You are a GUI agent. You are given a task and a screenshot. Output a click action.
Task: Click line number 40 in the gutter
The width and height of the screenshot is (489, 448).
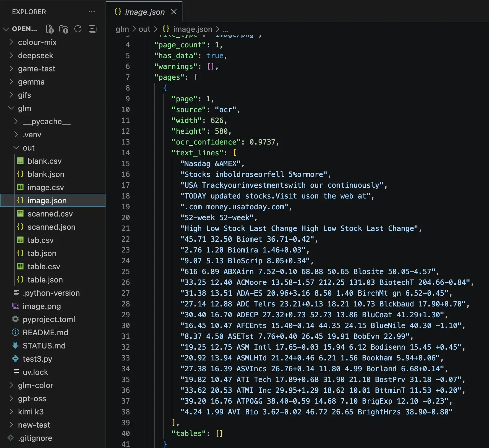126,433
